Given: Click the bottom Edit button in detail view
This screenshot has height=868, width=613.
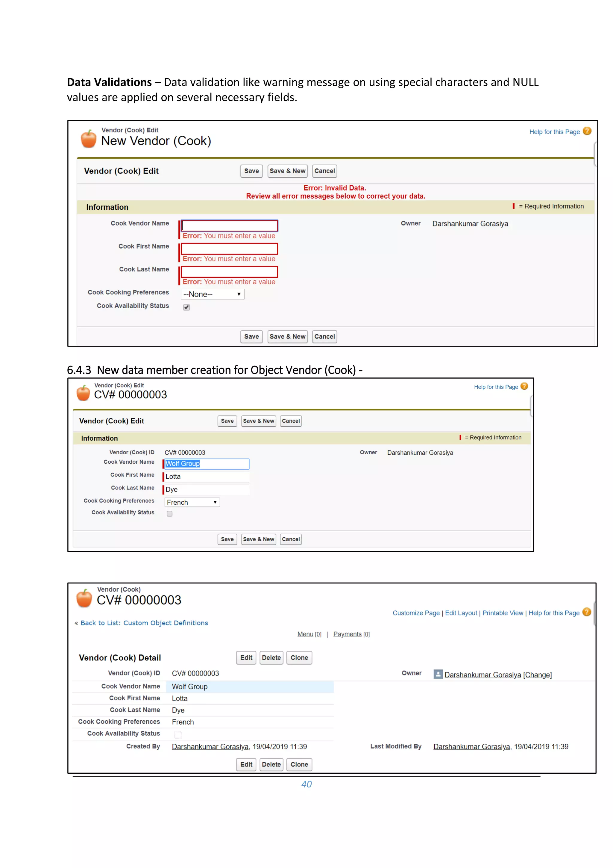Looking at the screenshot, I should 246,764.
